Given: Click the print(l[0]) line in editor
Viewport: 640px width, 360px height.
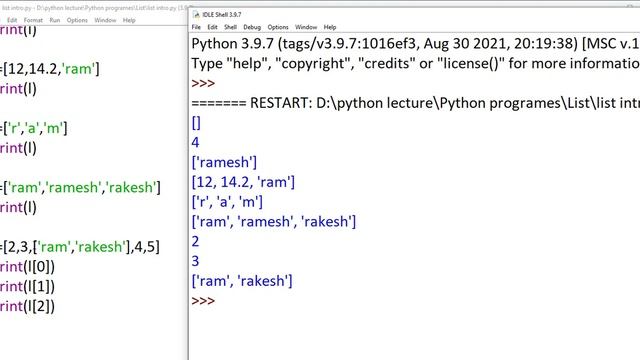Looking at the screenshot, I should pos(27,267).
